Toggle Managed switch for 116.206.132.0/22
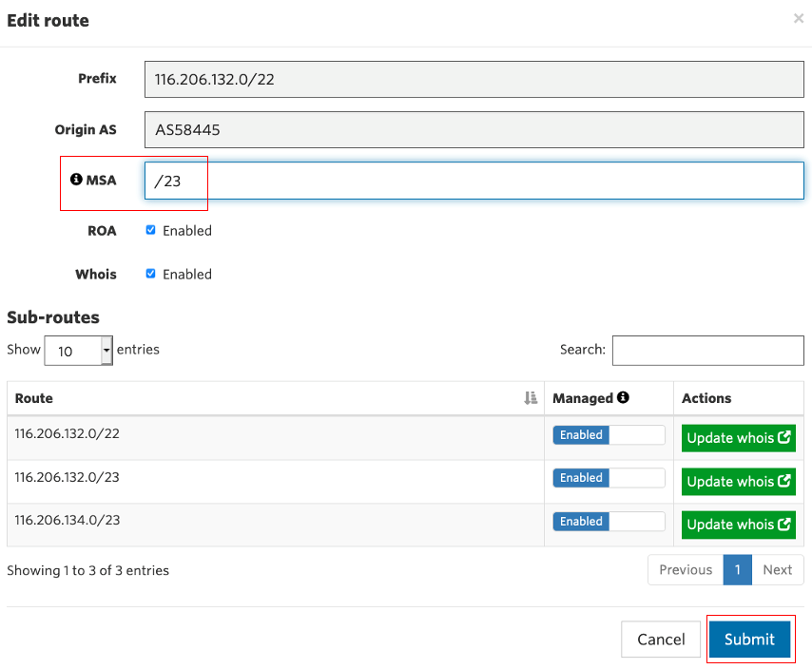812x669 pixels. [609, 434]
